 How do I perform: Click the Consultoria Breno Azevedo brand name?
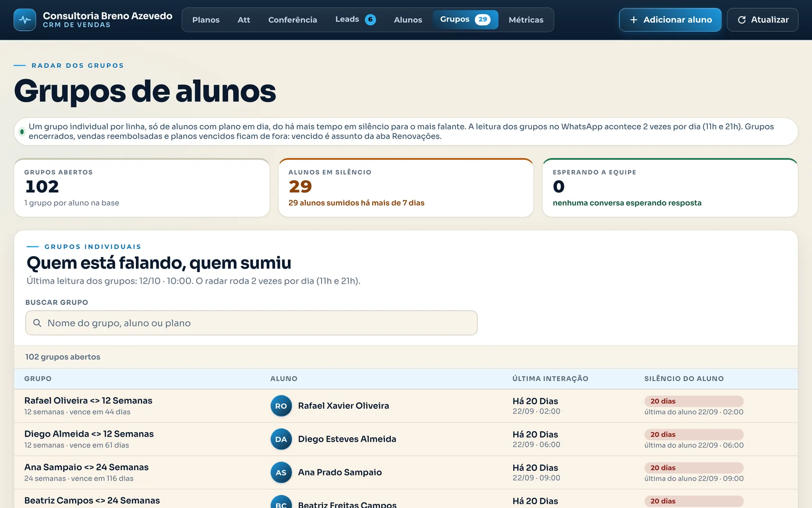pos(107,16)
